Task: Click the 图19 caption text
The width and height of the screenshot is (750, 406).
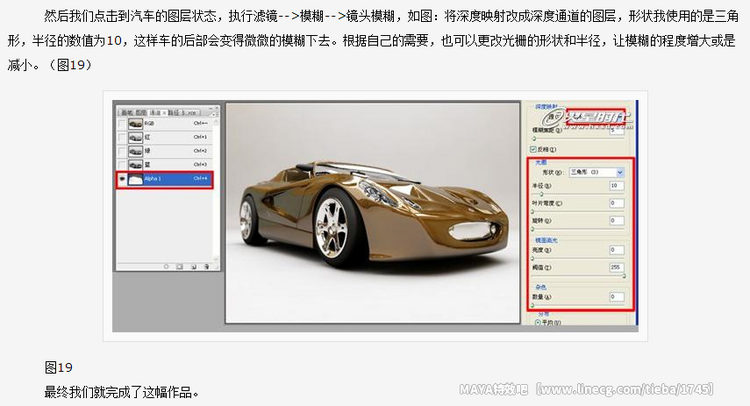Action: [58, 367]
